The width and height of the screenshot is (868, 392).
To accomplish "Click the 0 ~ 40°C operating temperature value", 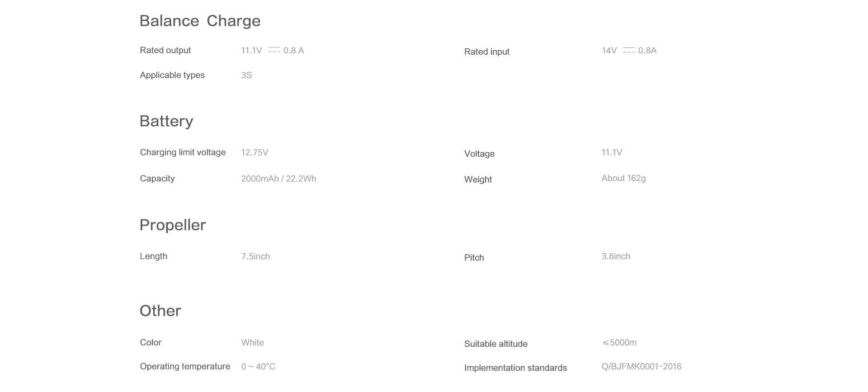I will (258, 367).
